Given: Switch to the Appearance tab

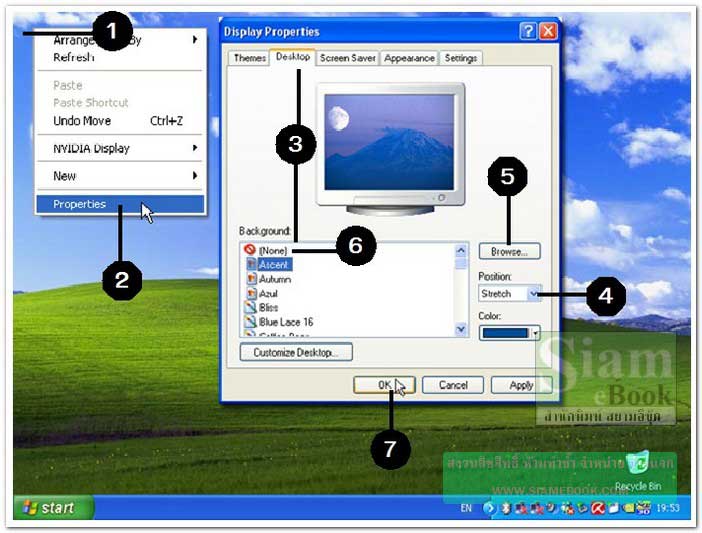Looking at the screenshot, I should click(409, 58).
